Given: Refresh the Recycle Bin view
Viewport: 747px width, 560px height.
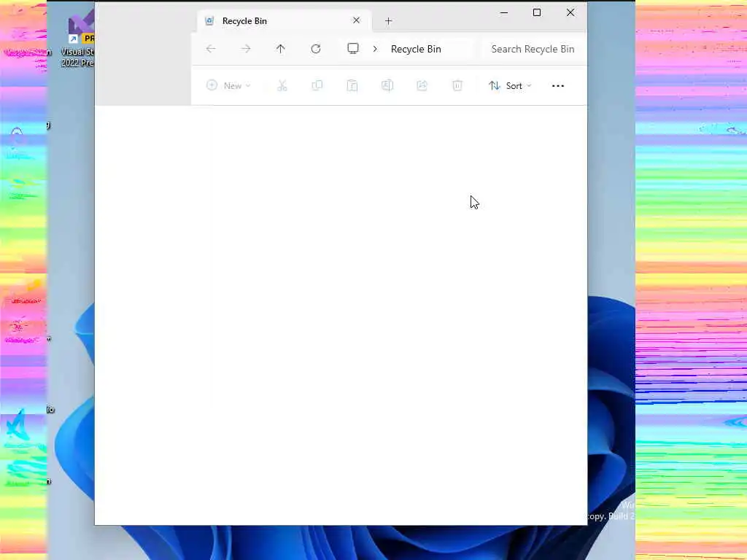Looking at the screenshot, I should [x=316, y=49].
